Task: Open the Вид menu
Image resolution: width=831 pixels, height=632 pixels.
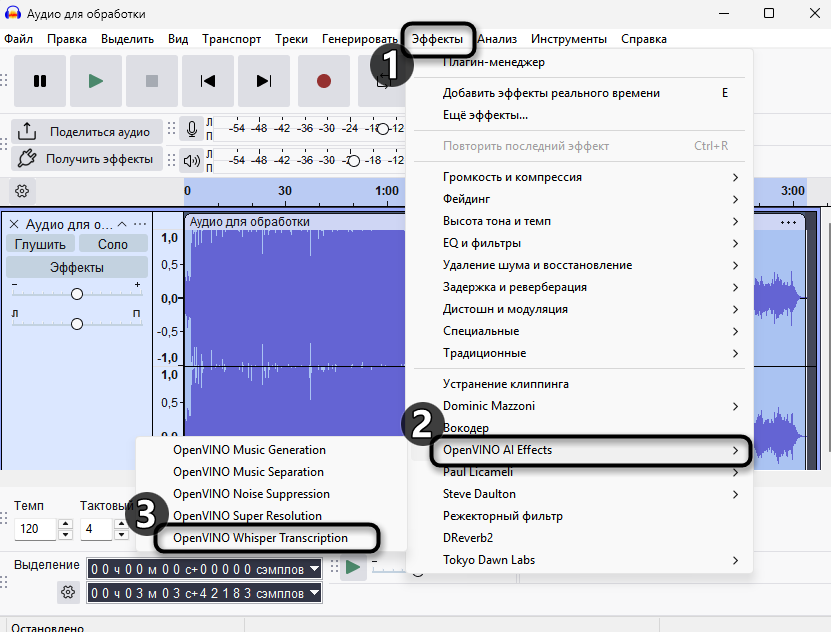Action: [x=178, y=39]
